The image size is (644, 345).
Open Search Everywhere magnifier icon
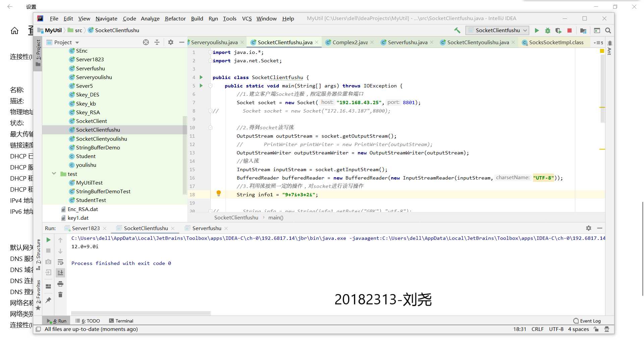point(608,30)
